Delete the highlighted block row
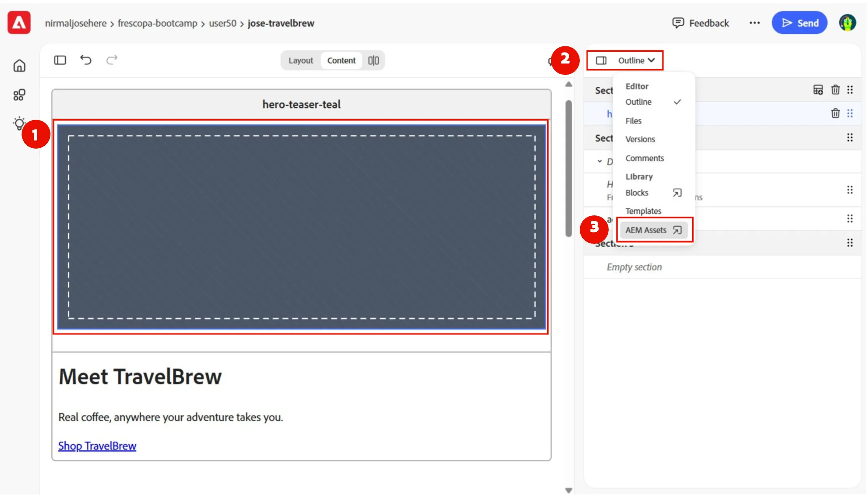 click(835, 113)
